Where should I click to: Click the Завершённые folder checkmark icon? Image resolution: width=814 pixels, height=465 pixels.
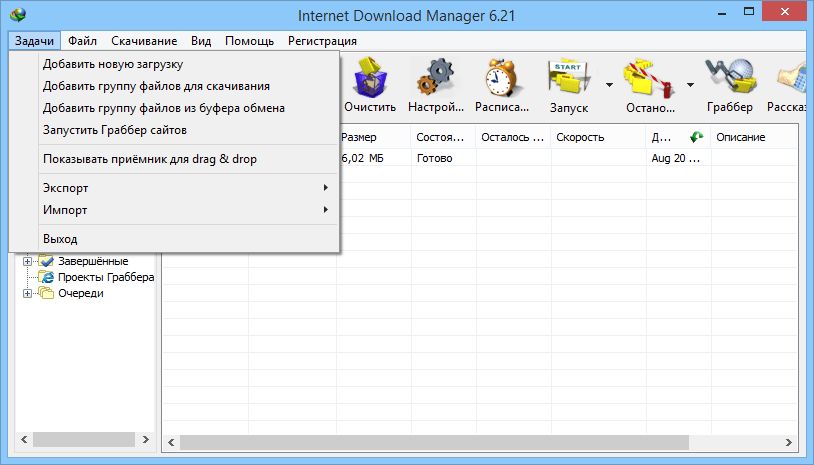click(46, 261)
